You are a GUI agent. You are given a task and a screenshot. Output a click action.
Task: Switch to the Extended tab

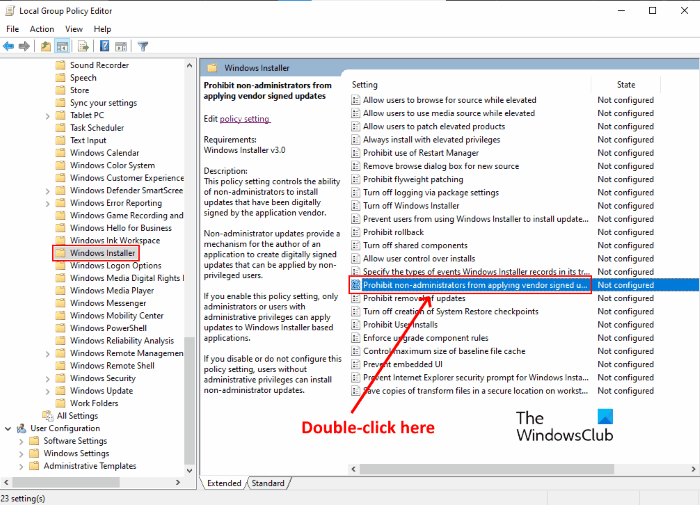pyautogui.click(x=224, y=483)
